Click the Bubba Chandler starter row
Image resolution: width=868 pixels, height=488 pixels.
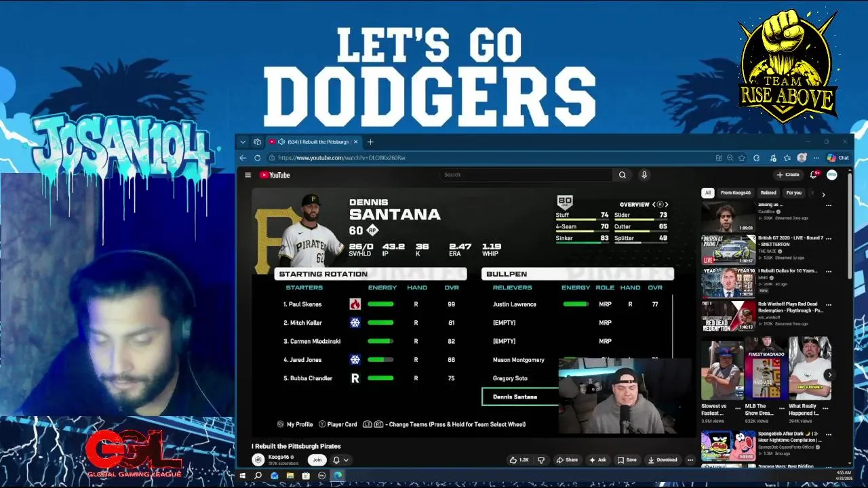coord(370,378)
